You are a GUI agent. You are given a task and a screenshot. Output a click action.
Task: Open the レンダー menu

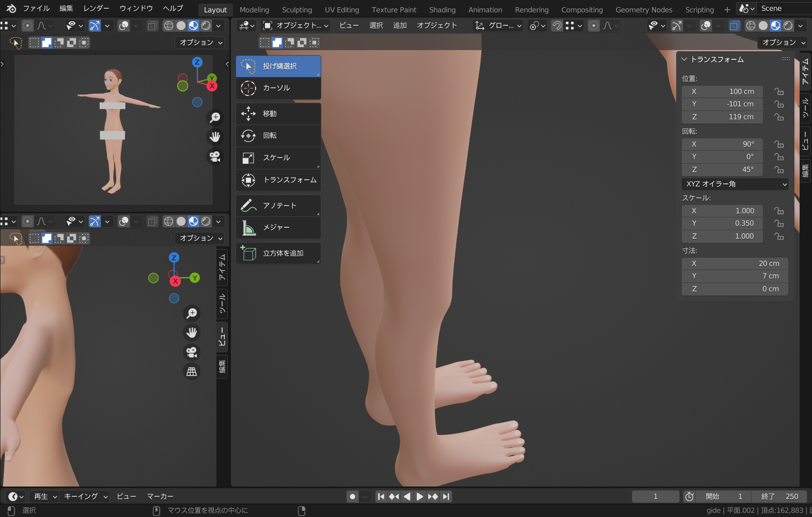[x=96, y=8]
